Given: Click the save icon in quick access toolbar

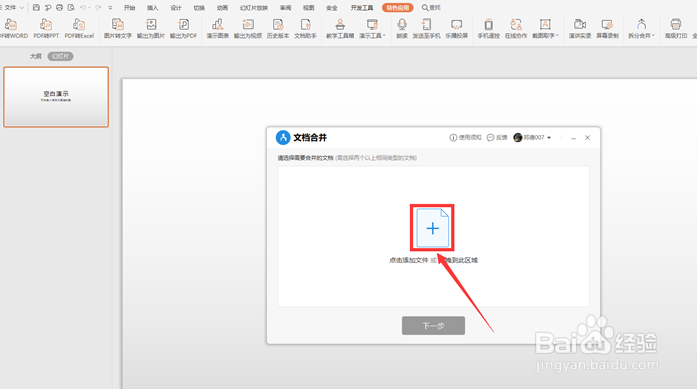Looking at the screenshot, I should tap(36, 8).
